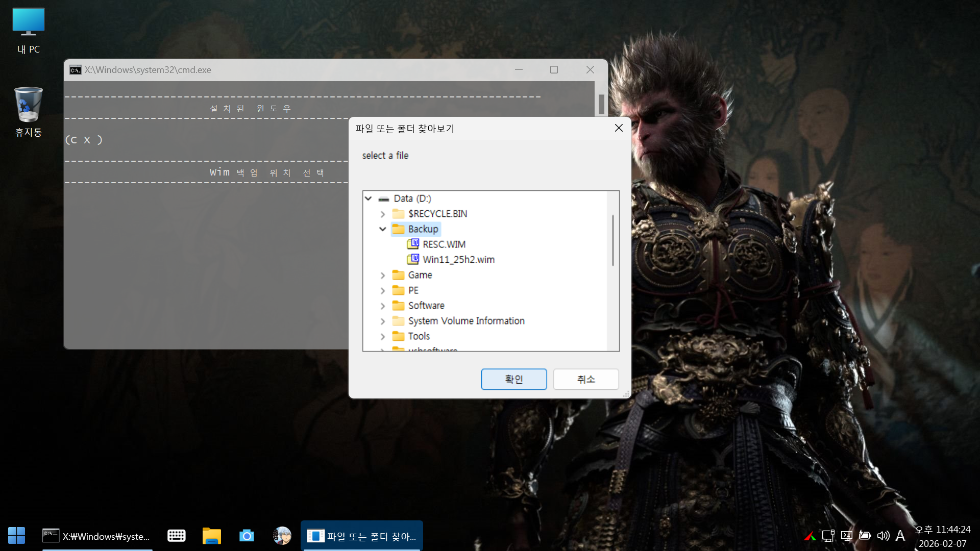The width and height of the screenshot is (980, 551).
Task: Launch the camera capture taskbar icon
Action: tap(247, 536)
